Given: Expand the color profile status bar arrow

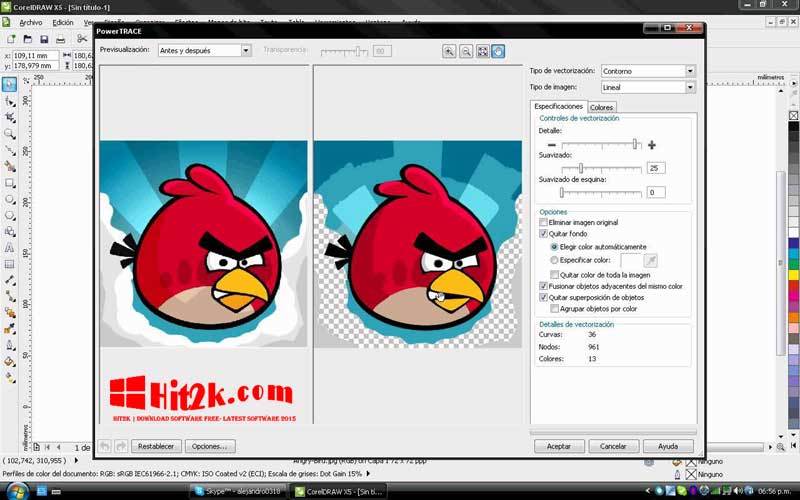Looking at the screenshot, I should (x=367, y=473).
